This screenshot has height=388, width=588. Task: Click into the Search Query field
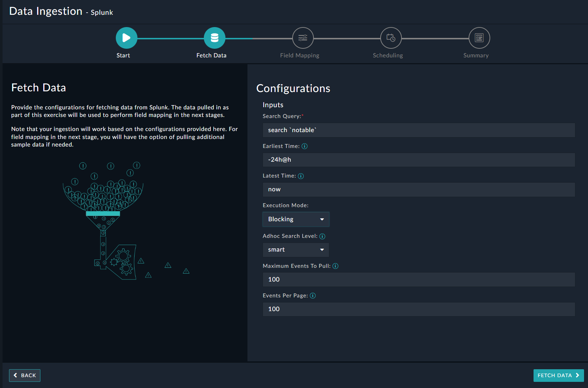(418, 130)
